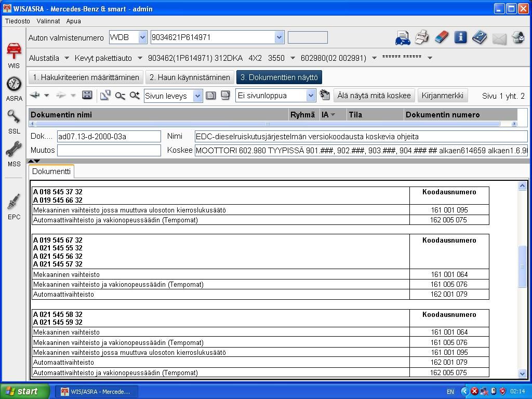
Task: Go to 2. Haun käynnistäminen step
Action: pyautogui.click(x=190, y=77)
